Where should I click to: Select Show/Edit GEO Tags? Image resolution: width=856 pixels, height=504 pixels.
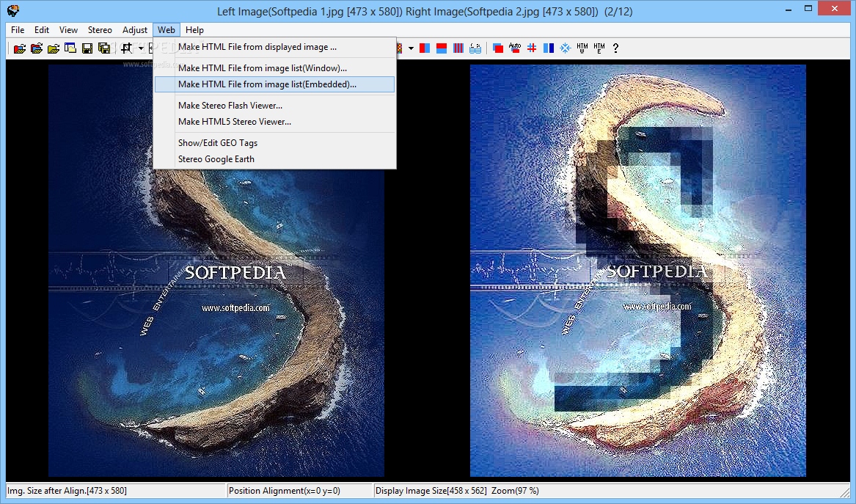click(x=274, y=143)
